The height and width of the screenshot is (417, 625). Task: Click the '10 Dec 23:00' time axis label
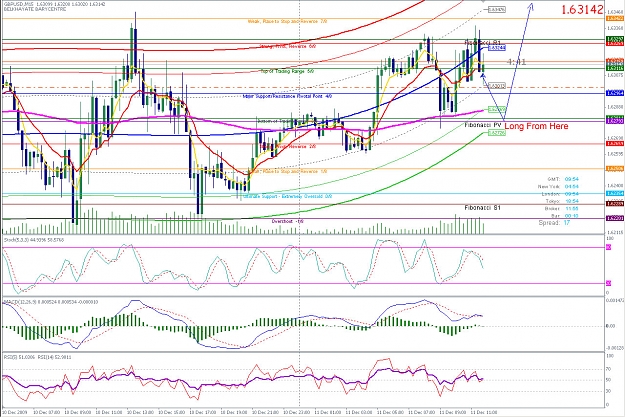296,412
